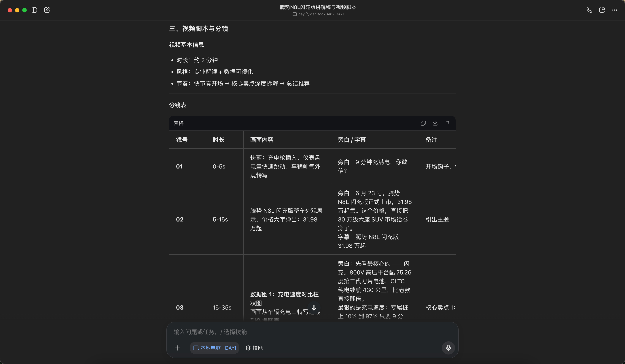Select the 0-5s duration cell

[224, 166]
